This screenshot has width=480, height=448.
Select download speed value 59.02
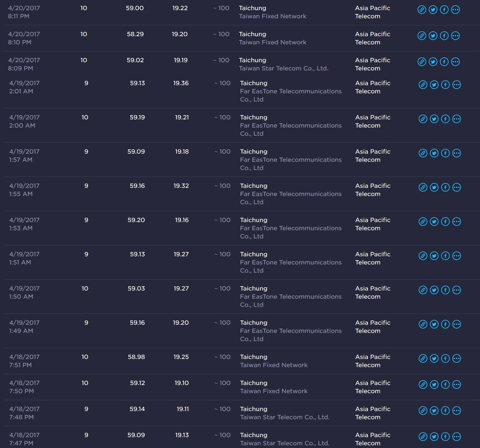pyautogui.click(x=135, y=60)
